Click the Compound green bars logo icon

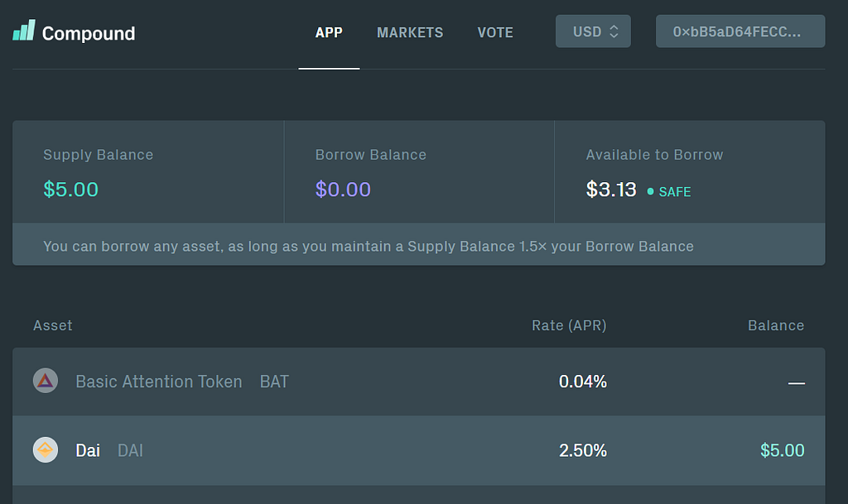coord(24,31)
